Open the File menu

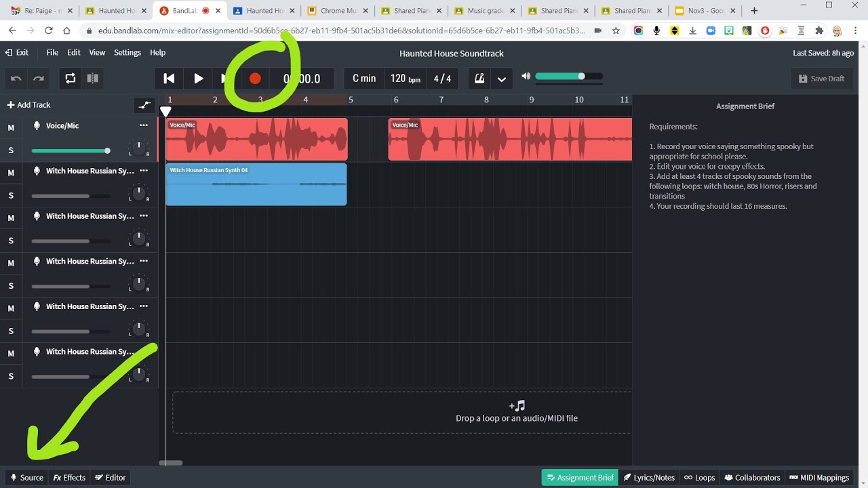[x=52, y=52]
